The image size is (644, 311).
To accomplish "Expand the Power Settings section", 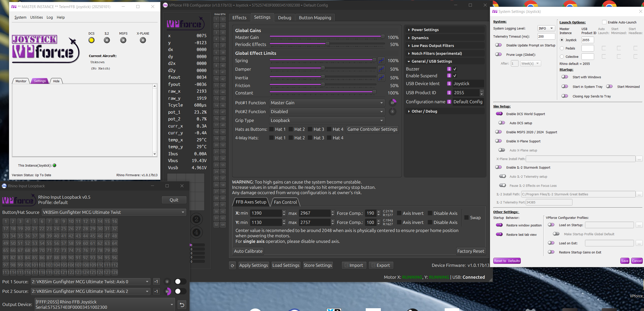I will tap(425, 30).
